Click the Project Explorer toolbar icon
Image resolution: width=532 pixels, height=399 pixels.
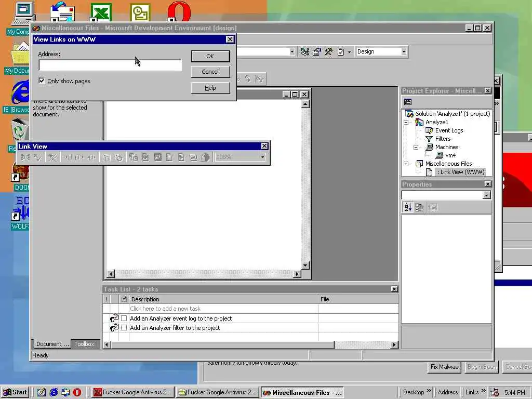tap(304, 52)
